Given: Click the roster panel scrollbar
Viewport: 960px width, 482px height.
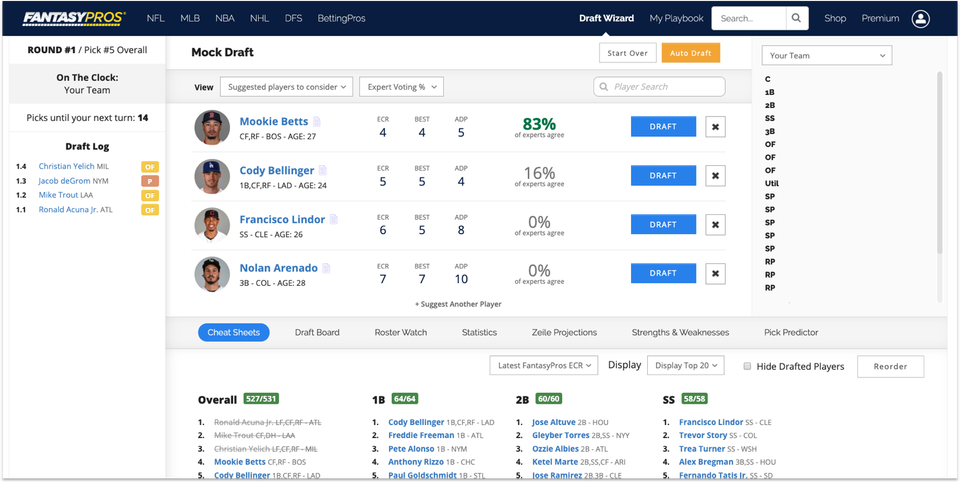Looking at the screenshot, I should click(940, 162).
